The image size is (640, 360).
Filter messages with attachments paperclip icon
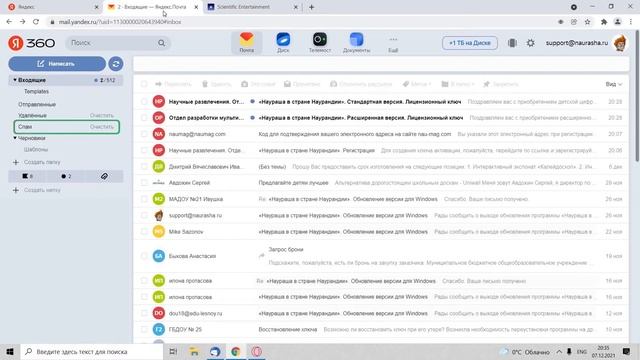coord(104,176)
